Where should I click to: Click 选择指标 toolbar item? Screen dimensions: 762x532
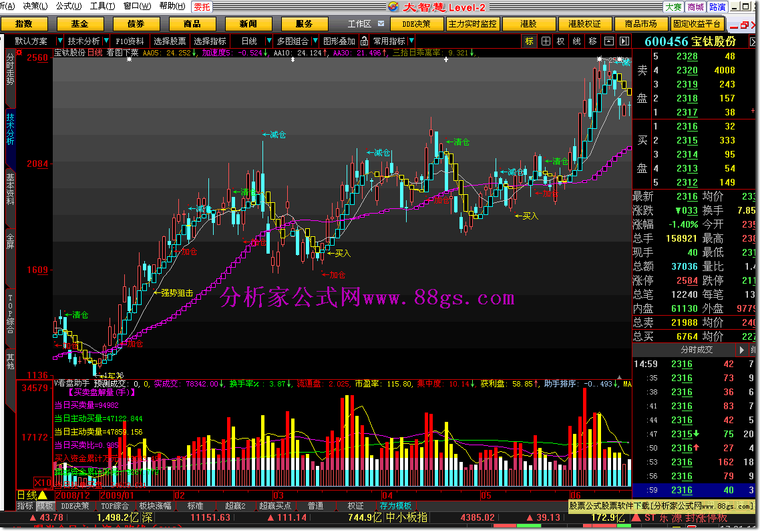[x=210, y=41]
